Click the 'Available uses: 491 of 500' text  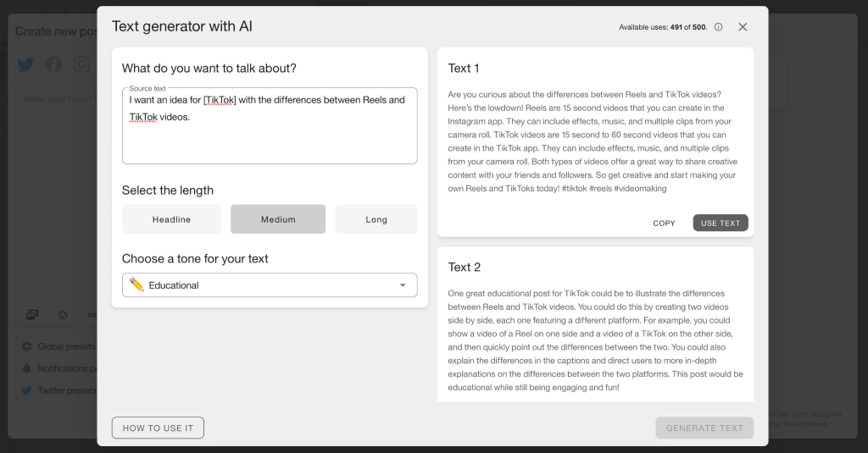click(663, 27)
